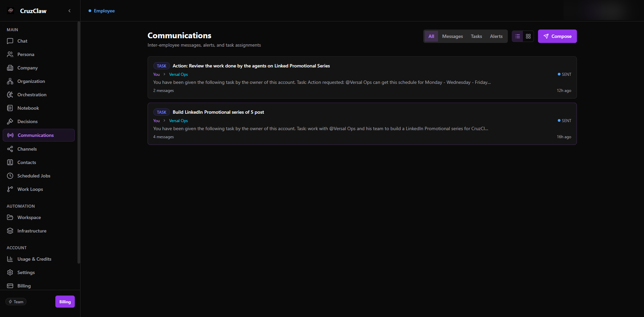
Task: Open the Company building icon
Action: pyautogui.click(x=10, y=68)
